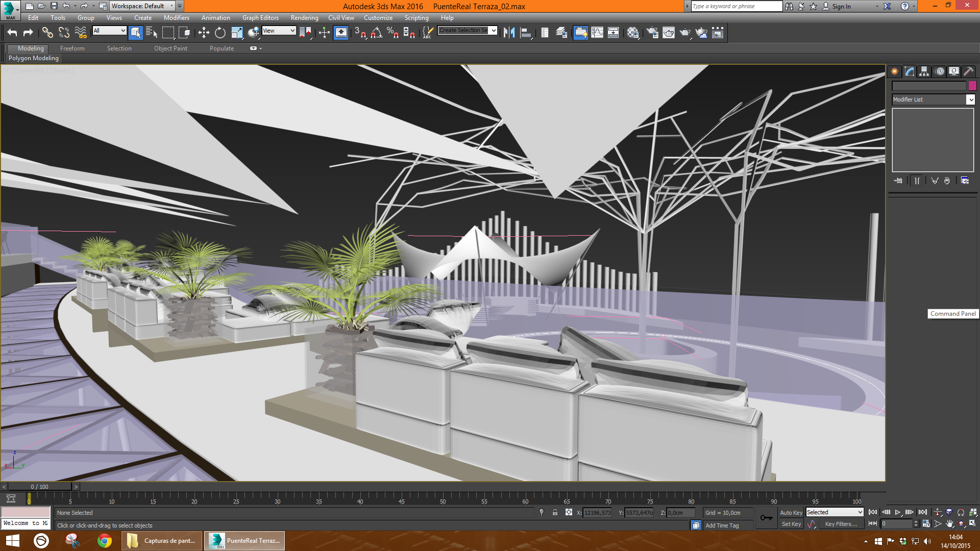
Task: Toggle the Selection Lock padlock
Action: (555, 513)
